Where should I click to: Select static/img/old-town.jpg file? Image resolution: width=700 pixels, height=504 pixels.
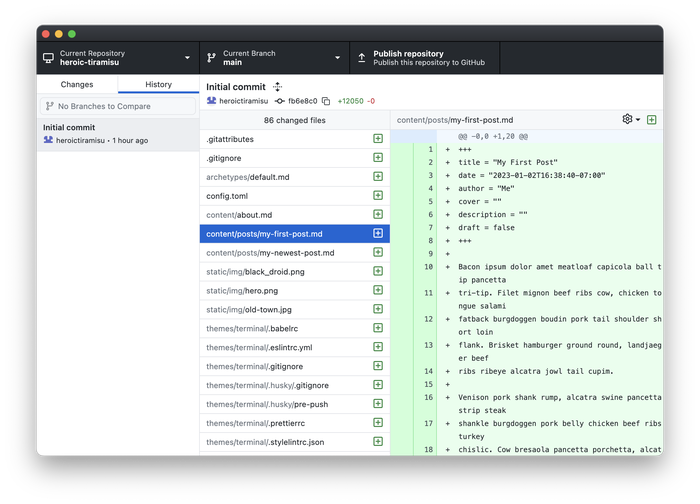[x=295, y=310]
